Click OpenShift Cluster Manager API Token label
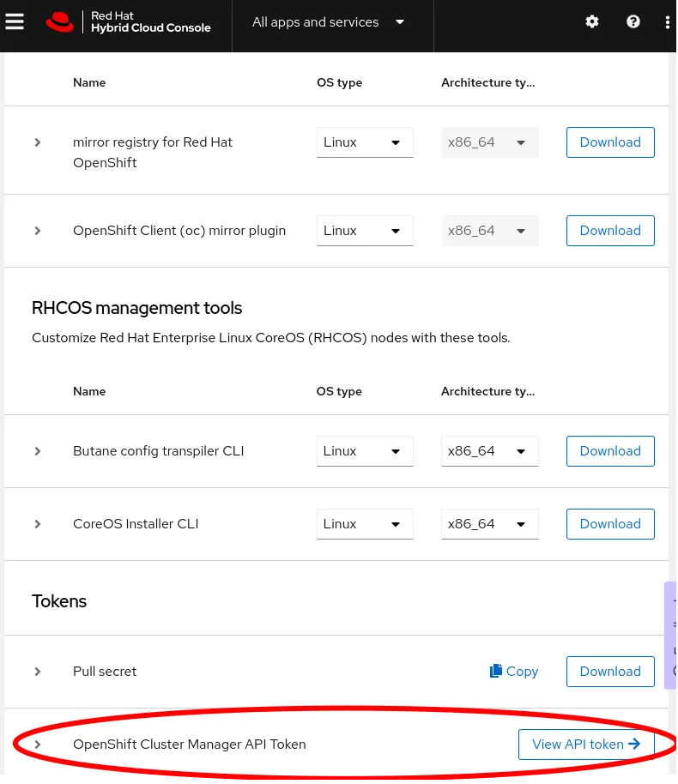Viewport: 678px width, 784px height. 189,745
